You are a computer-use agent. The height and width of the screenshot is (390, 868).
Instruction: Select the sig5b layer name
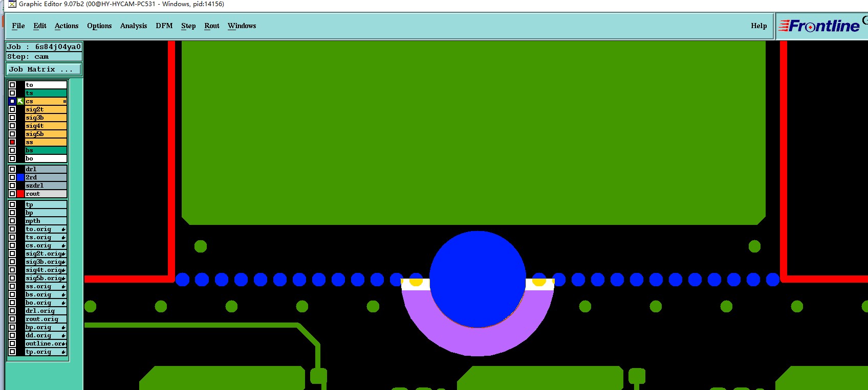46,134
